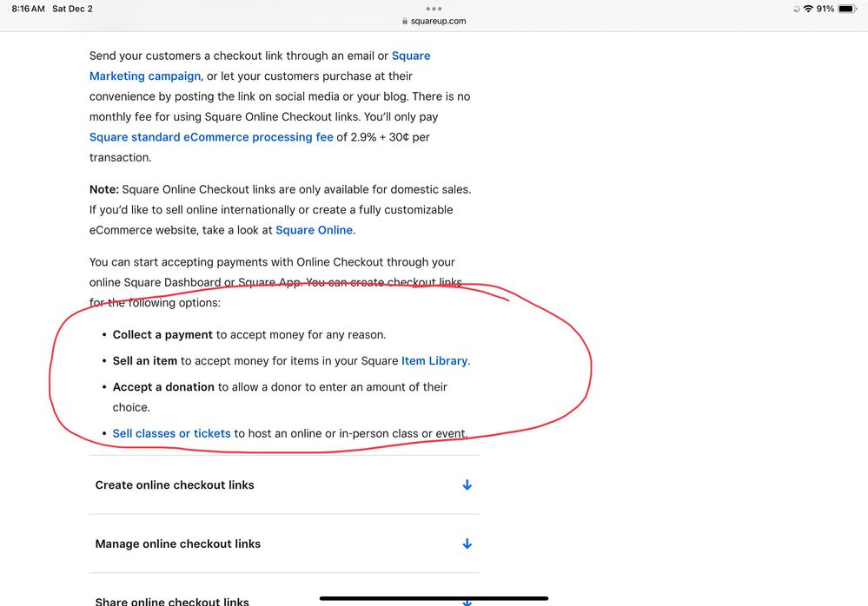This screenshot has height=606, width=868.
Task: Expand the Share online checkout links section
Action: [x=172, y=601]
